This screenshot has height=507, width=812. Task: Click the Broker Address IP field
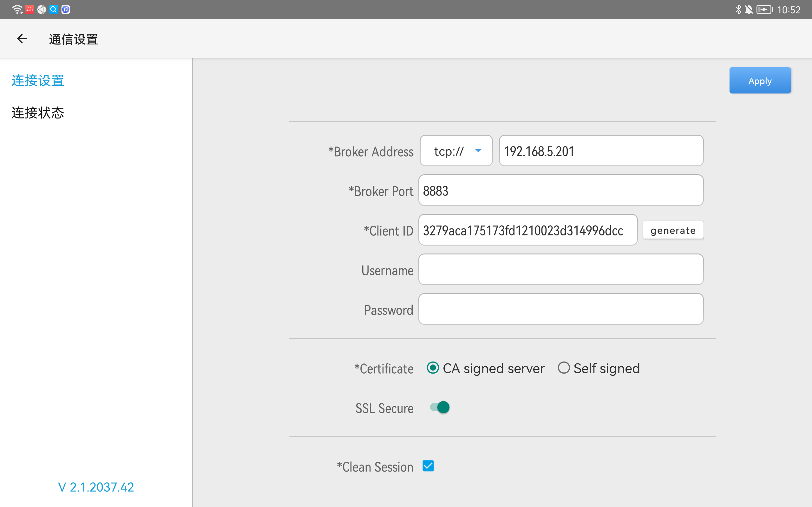coord(601,151)
